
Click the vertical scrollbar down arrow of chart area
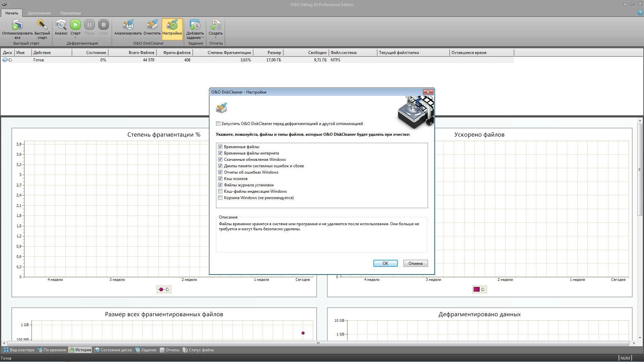tap(640, 338)
